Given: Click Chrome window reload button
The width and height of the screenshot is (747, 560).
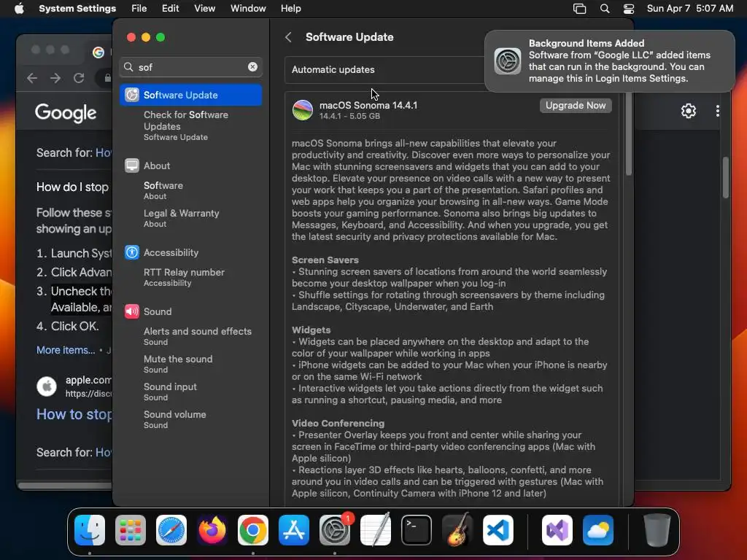Looking at the screenshot, I should pos(79,78).
